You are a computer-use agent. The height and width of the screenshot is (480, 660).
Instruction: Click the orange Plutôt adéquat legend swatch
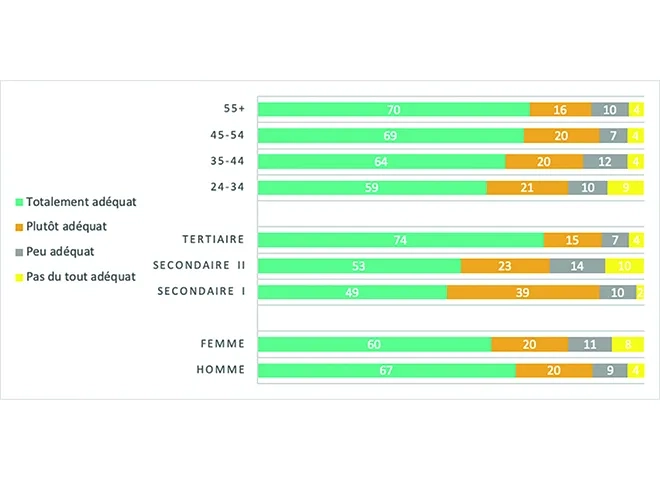[19, 227]
